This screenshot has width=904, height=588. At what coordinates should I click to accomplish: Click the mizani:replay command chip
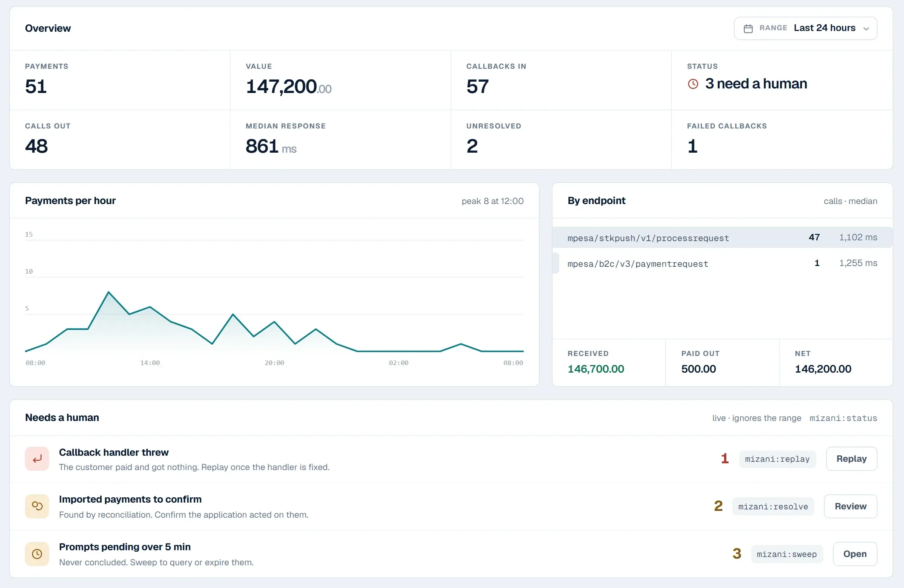[777, 459]
